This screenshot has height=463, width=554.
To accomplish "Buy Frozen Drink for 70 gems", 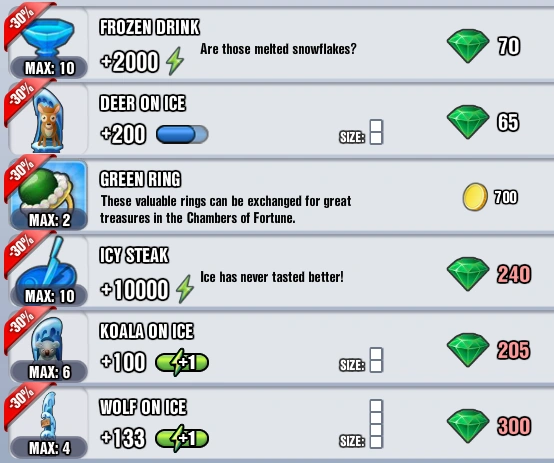I will point(484,46).
